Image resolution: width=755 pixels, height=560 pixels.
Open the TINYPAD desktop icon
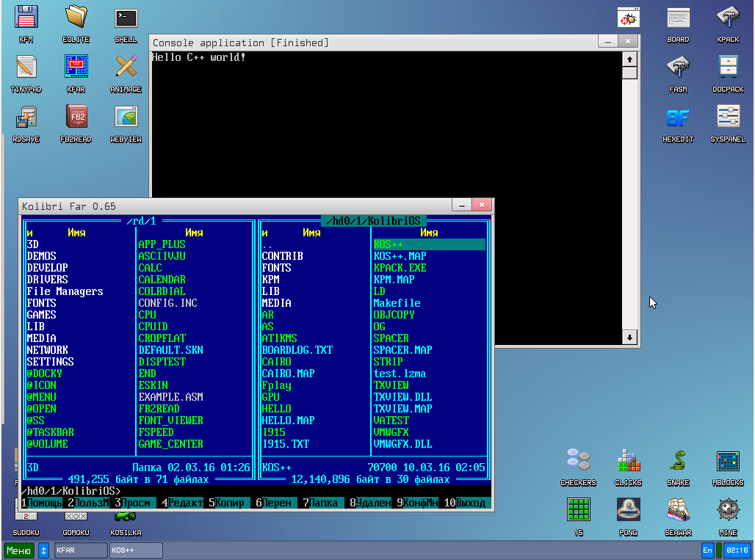point(26,68)
